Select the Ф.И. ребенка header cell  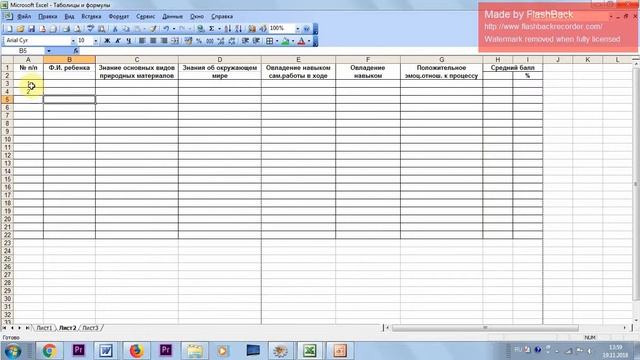(69, 68)
